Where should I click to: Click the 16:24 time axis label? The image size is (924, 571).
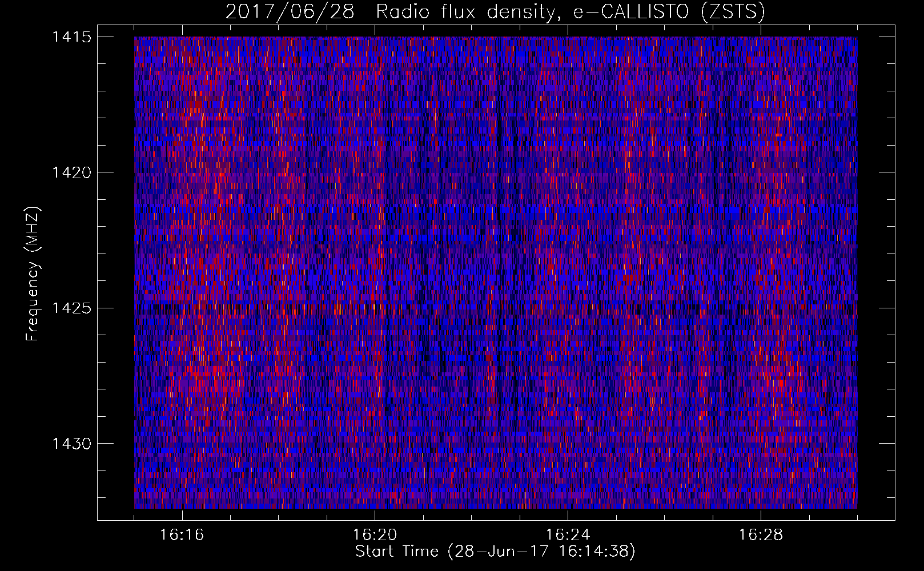coord(568,535)
